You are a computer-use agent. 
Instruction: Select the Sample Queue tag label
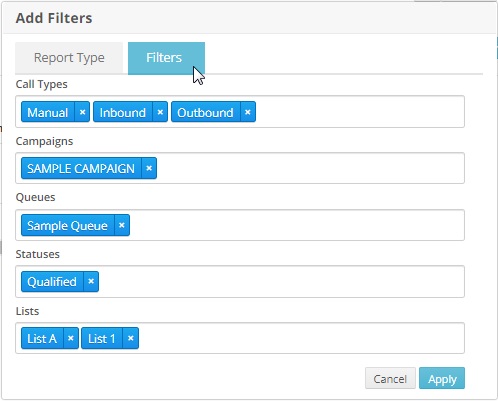(67, 226)
